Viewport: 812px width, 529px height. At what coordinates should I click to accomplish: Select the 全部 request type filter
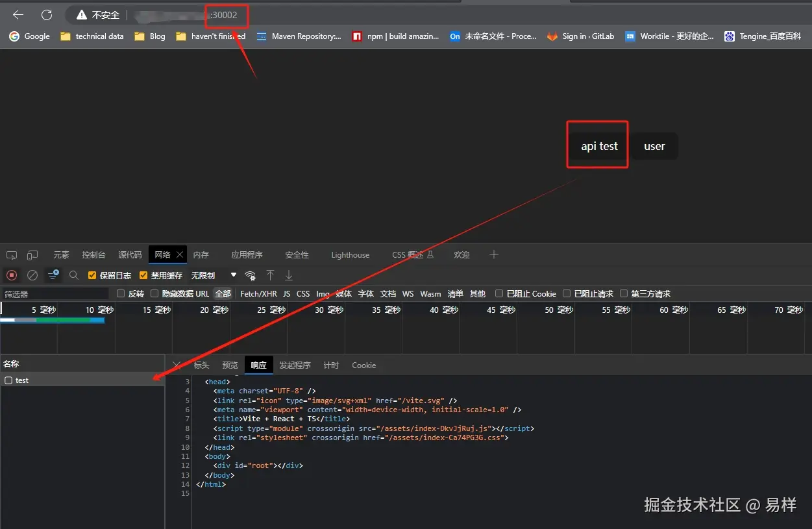223,294
